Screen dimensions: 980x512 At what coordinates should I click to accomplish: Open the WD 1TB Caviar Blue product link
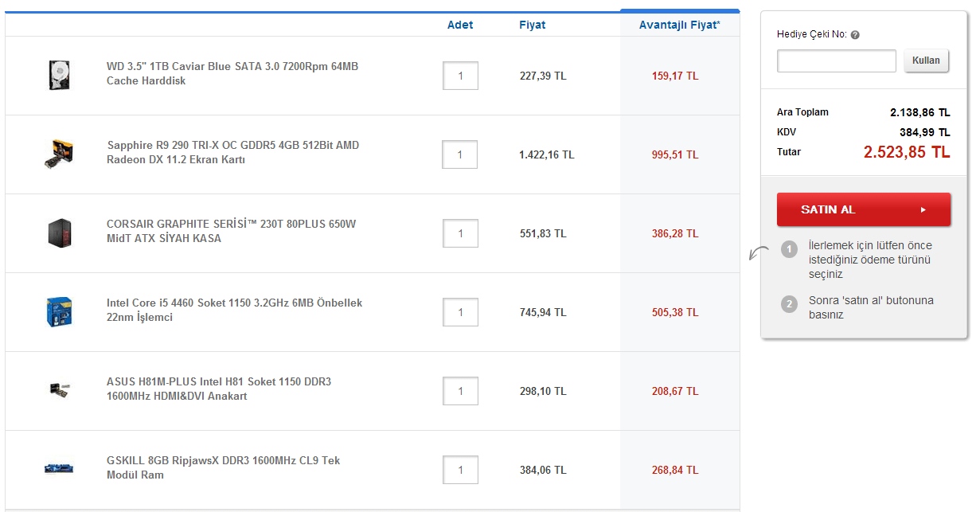232,74
